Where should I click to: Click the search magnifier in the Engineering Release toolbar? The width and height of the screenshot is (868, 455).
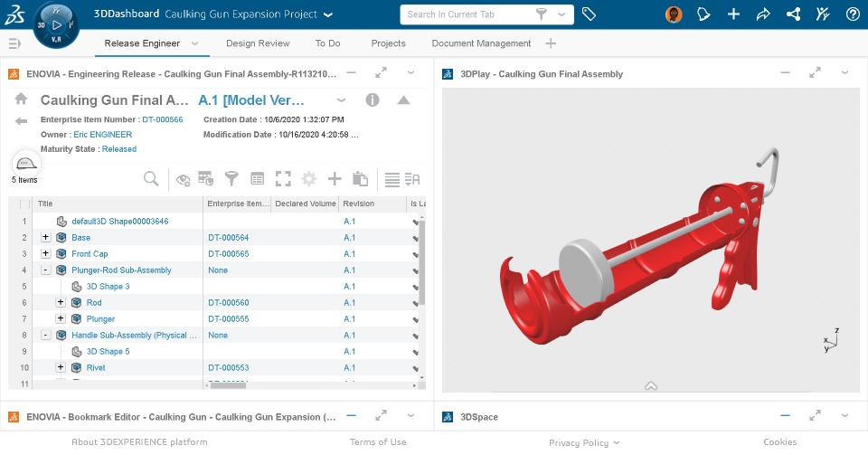click(x=151, y=179)
